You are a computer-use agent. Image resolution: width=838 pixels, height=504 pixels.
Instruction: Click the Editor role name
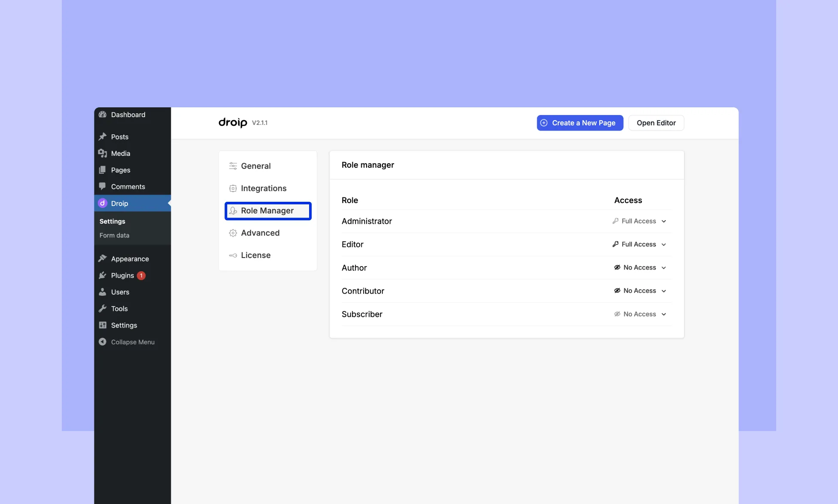point(352,244)
